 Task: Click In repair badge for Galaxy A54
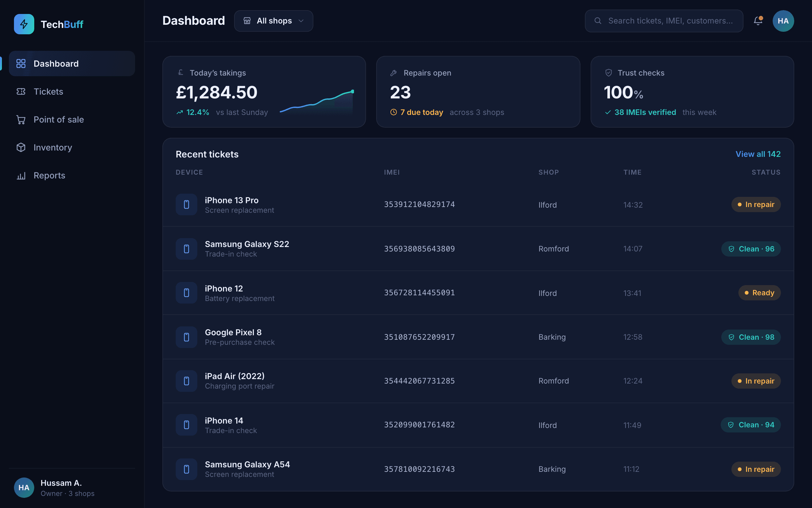pyautogui.click(x=756, y=469)
